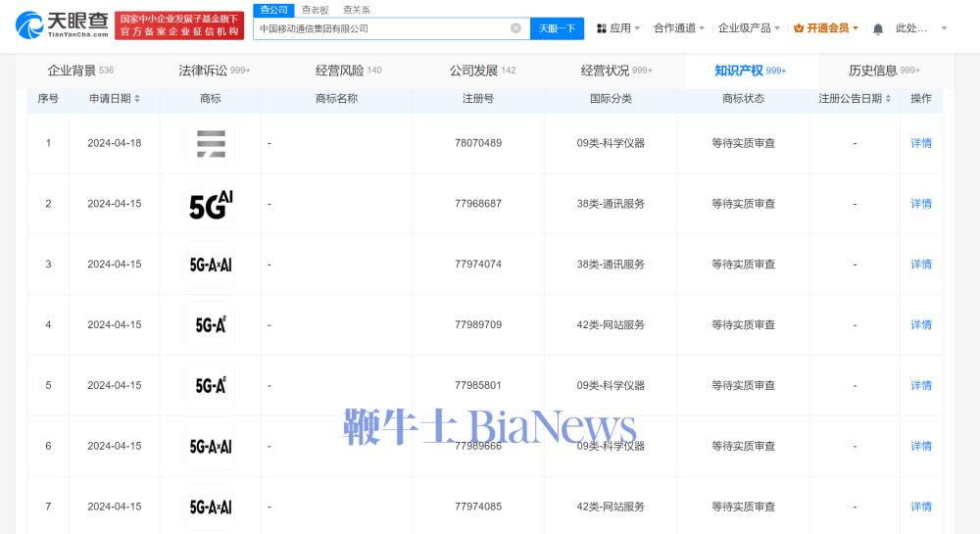Expand the 企业级产品 dropdown
Image resolution: width=980 pixels, height=534 pixels.
[777, 28]
